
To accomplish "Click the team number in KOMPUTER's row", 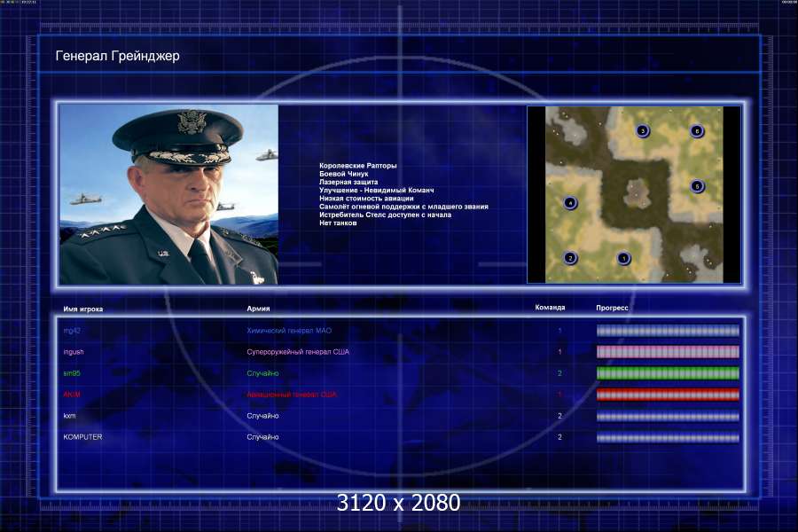I will point(559,437).
